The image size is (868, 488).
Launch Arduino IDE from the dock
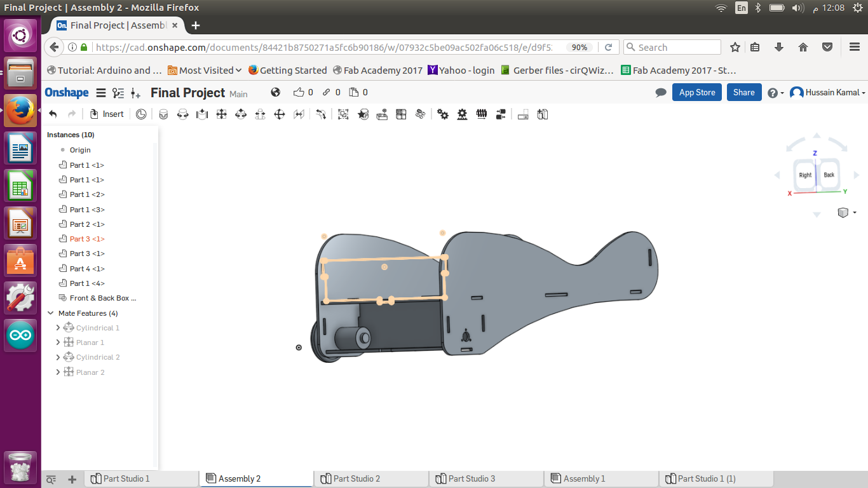click(x=20, y=335)
